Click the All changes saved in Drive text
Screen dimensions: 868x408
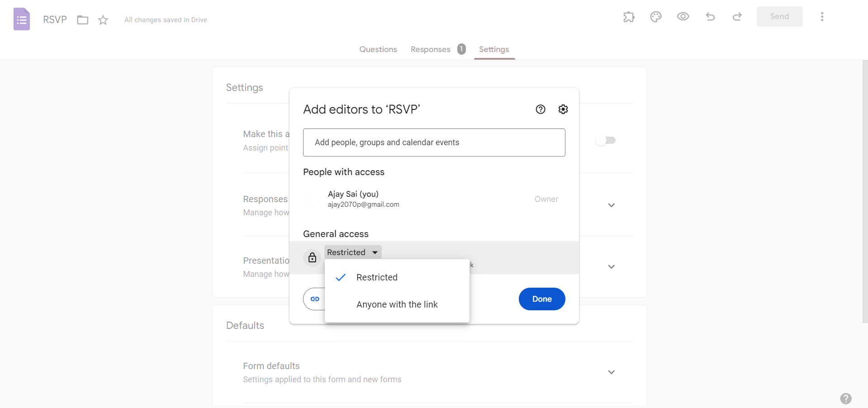[x=166, y=20]
